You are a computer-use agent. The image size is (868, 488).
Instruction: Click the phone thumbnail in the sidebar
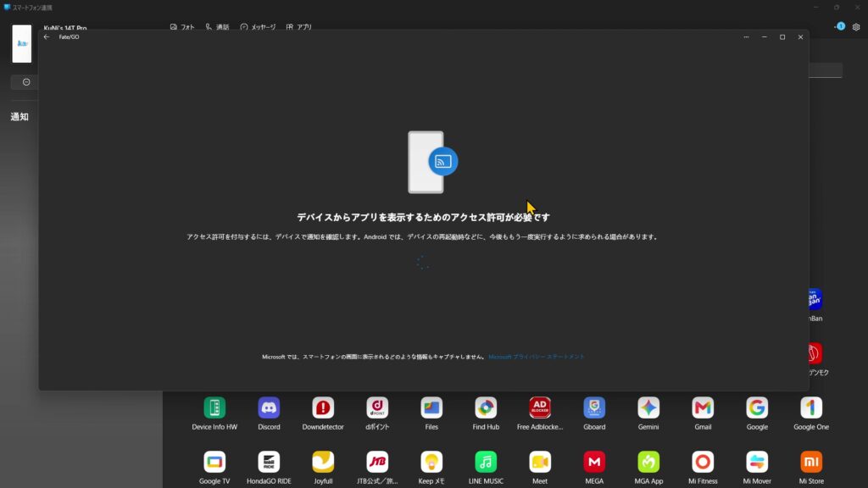[x=21, y=43]
